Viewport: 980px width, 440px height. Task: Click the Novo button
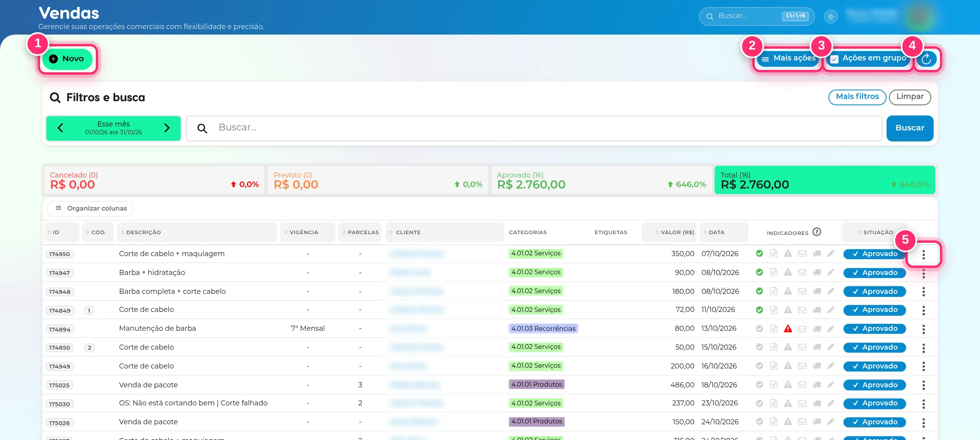pyautogui.click(x=67, y=59)
